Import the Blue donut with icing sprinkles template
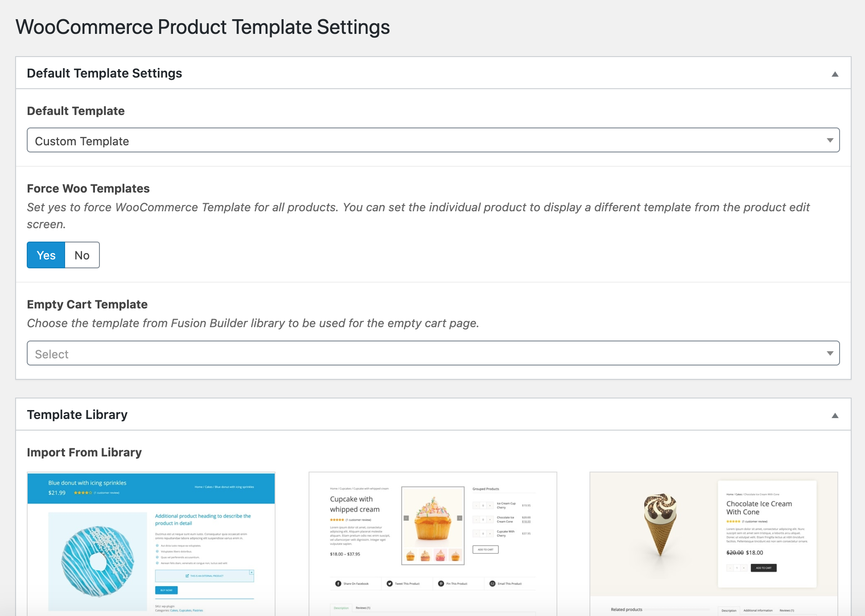 pyautogui.click(x=151, y=544)
